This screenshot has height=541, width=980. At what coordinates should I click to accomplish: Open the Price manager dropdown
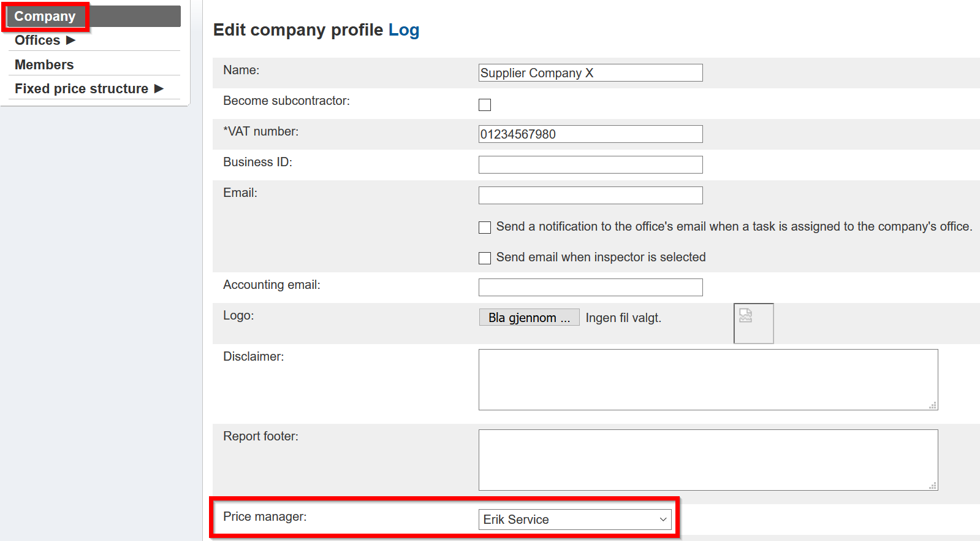click(574, 520)
